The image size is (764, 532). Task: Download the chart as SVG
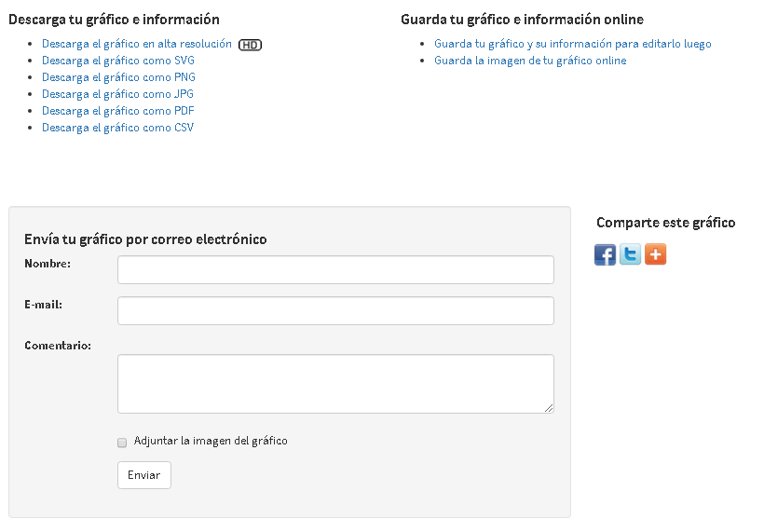[118, 61]
